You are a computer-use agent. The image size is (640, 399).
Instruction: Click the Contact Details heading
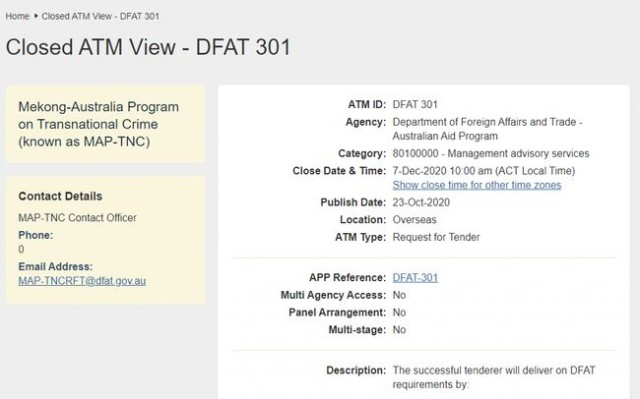coord(60,196)
